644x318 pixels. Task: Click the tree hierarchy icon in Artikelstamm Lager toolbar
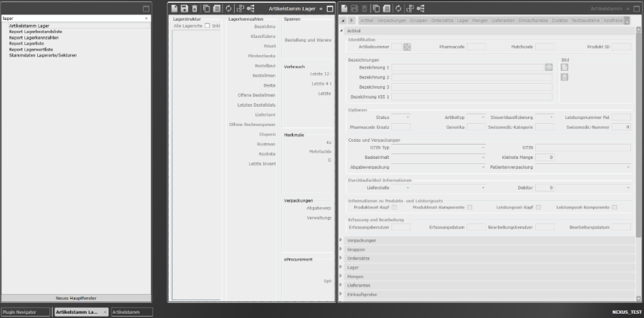(x=250, y=8)
